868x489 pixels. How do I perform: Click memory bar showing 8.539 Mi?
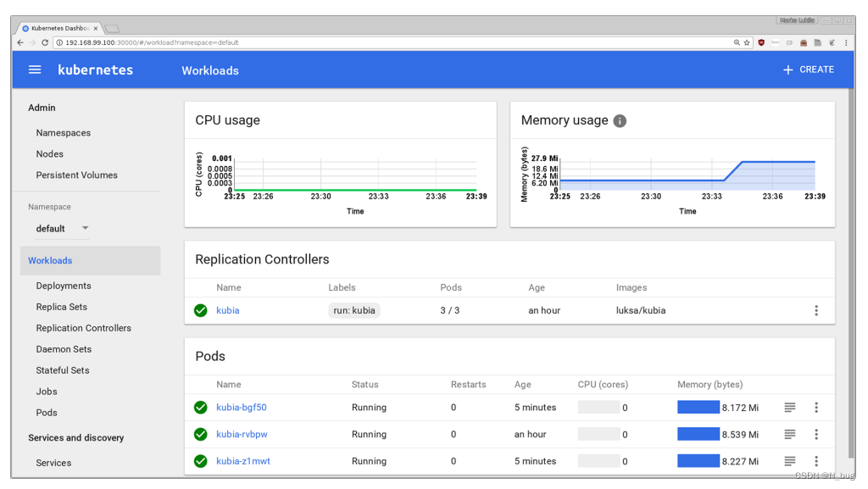(698, 434)
